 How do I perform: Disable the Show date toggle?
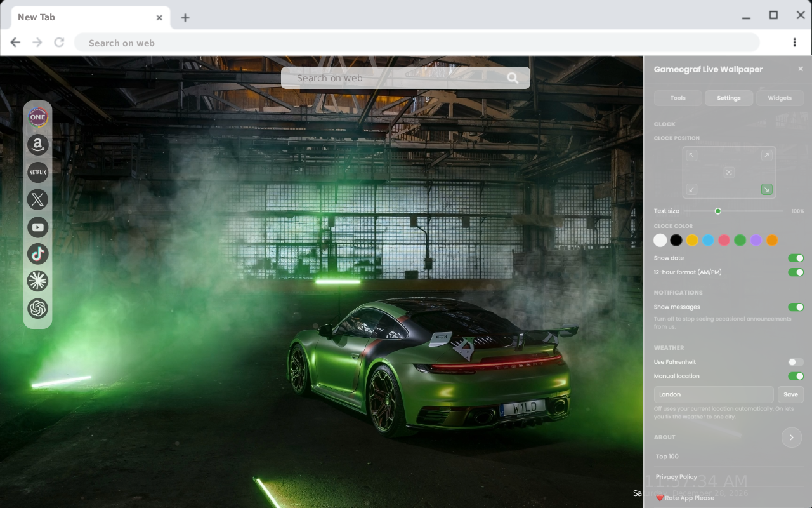[796, 258]
